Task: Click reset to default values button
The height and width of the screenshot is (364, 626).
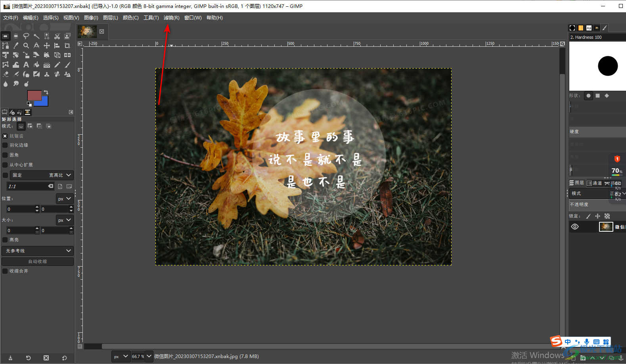Action: click(64, 358)
